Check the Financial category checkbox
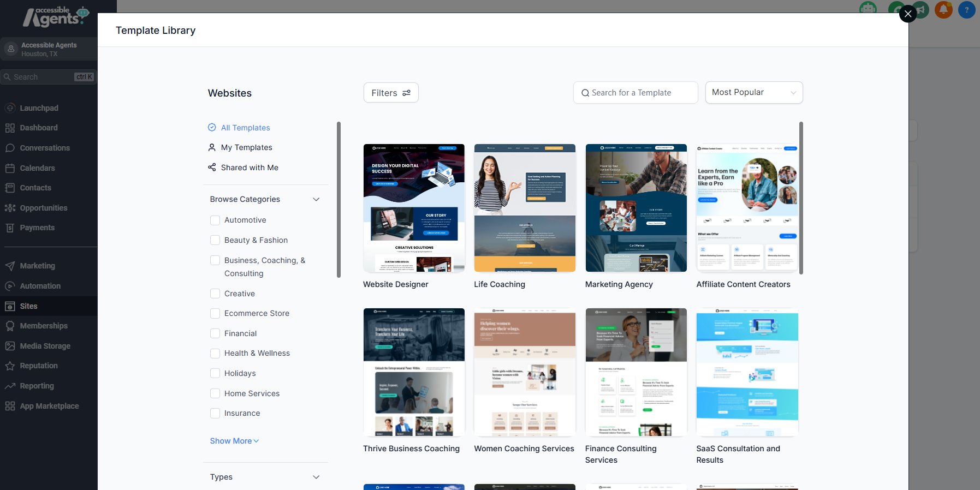 [x=215, y=333]
